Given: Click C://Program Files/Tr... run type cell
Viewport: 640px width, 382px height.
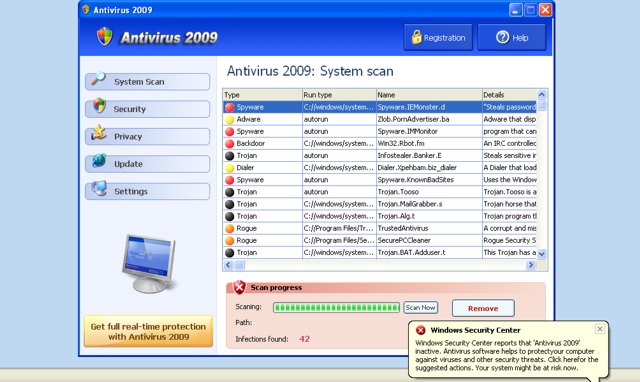Looking at the screenshot, I should point(339,229).
